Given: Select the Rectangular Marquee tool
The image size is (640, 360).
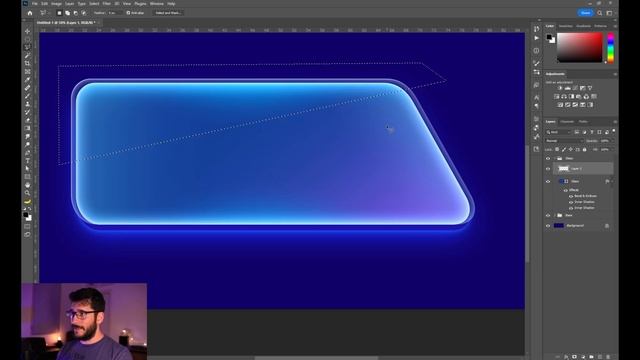Looking at the screenshot, I should [27, 39].
